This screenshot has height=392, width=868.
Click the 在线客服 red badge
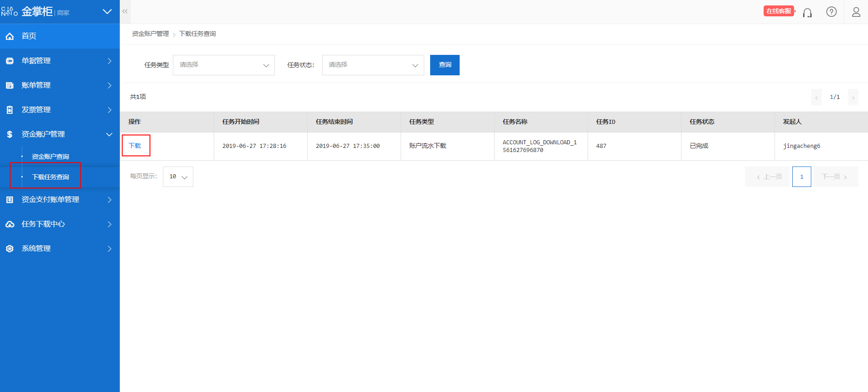779,11
